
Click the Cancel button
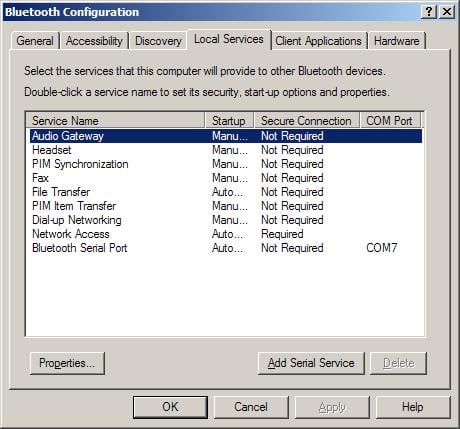[251, 407]
